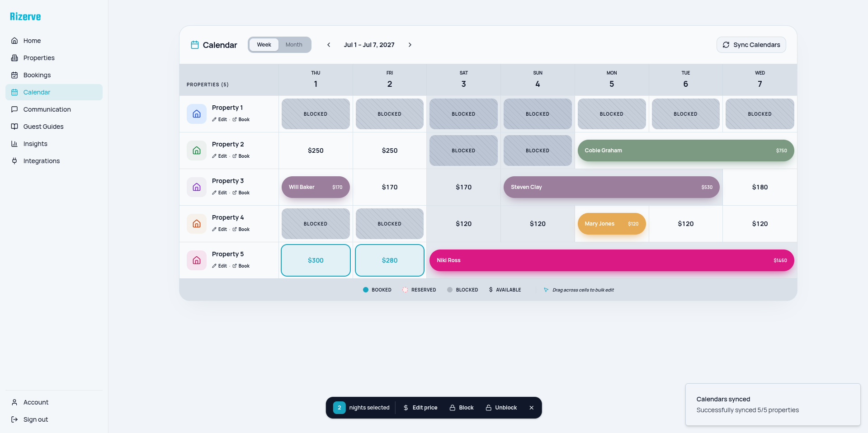Book Property 5
The image size is (868, 433).
(241, 266)
